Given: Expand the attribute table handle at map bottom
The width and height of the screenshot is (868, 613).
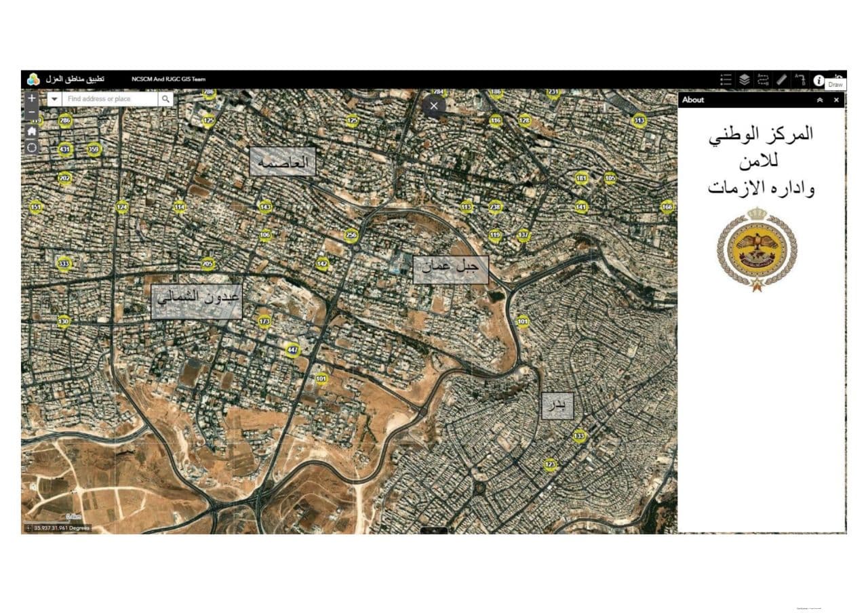Looking at the screenshot, I should coord(434,530).
